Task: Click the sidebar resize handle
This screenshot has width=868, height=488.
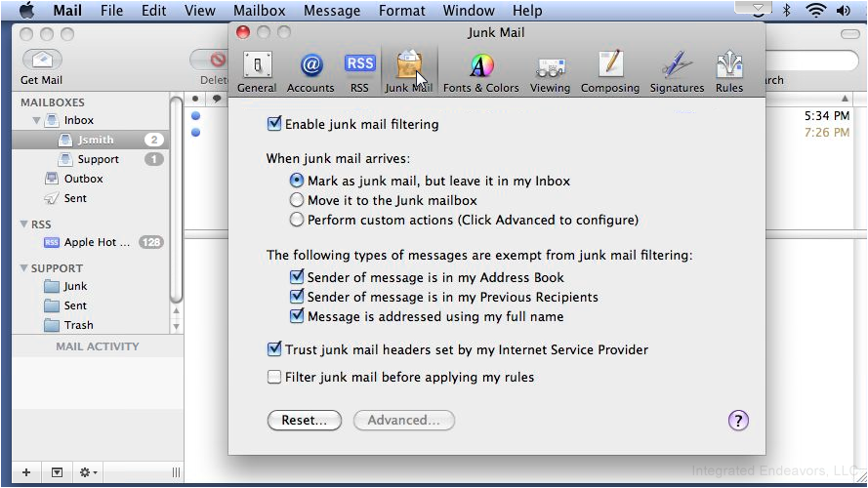Action: [x=176, y=472]
